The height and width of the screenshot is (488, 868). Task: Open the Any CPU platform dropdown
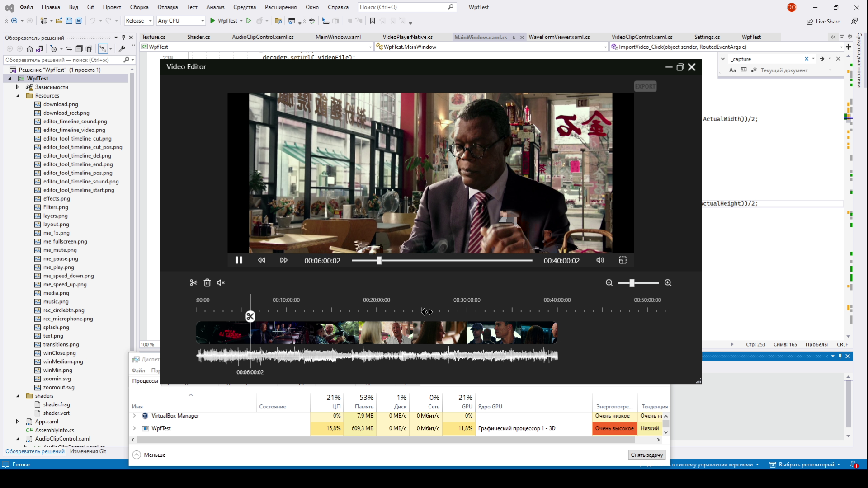(181, 21)
